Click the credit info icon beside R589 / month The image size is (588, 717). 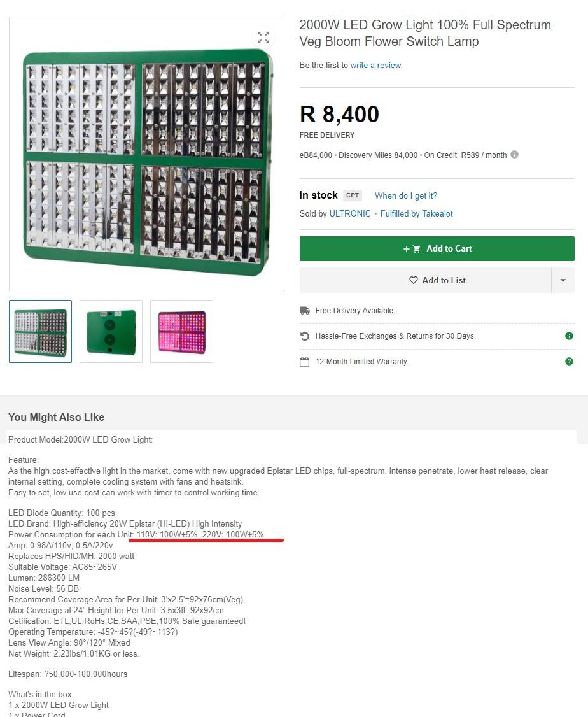click(x=514, y=155)
